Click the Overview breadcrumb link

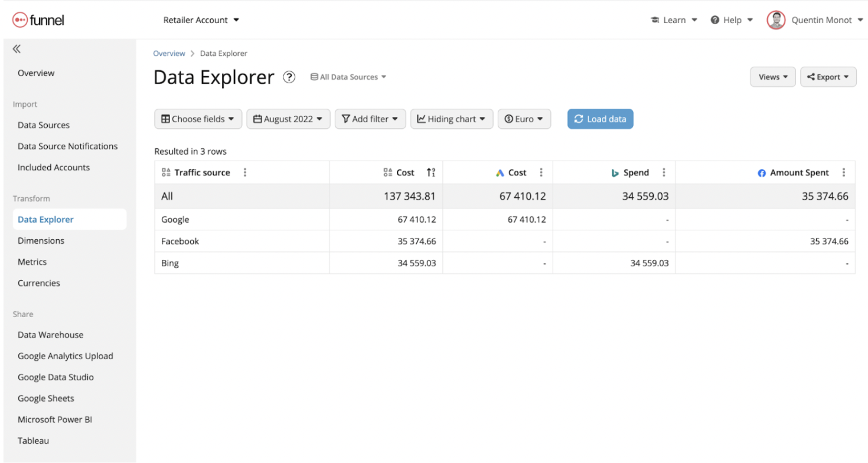click(169, 53)
